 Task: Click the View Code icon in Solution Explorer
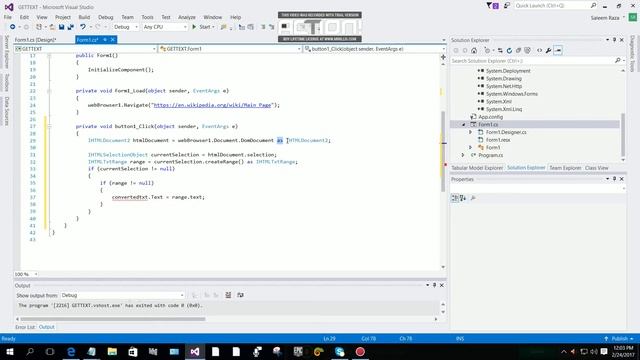coord(540,51)
